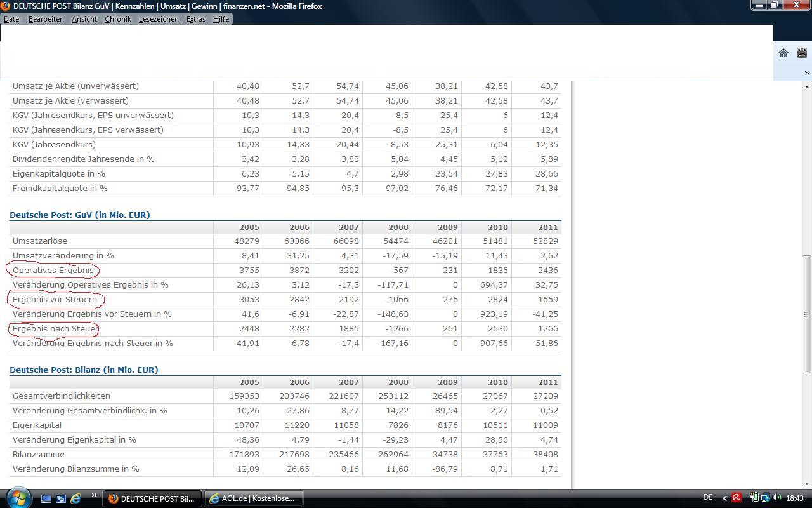Click the DE language indicator
This screenshot has height=508, width=812.
point(708,497)
